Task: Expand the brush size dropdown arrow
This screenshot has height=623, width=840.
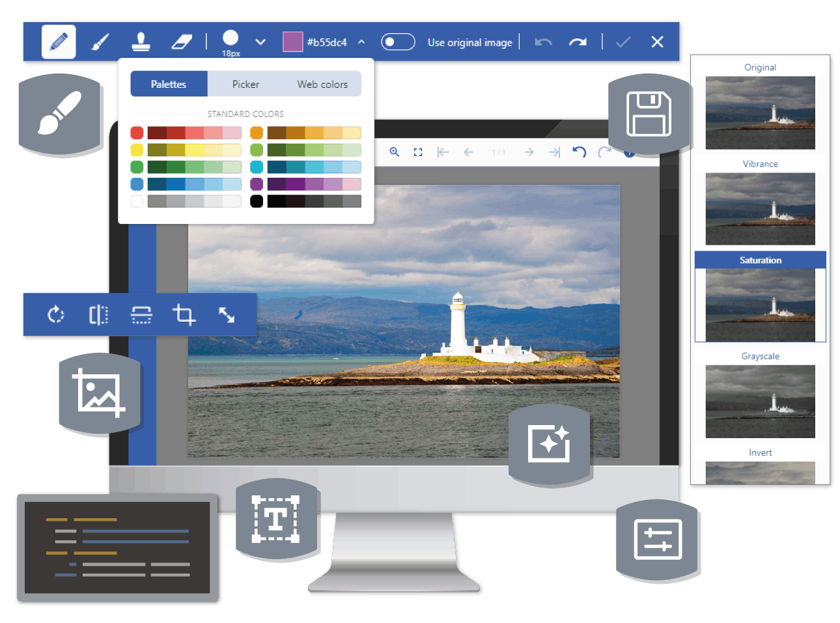Action: (260, 42)
